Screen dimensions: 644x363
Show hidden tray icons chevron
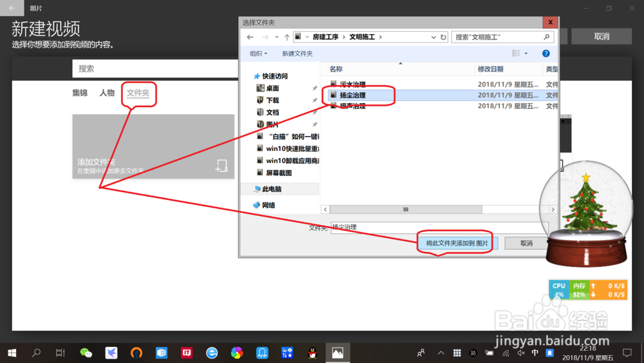(440, 353)
